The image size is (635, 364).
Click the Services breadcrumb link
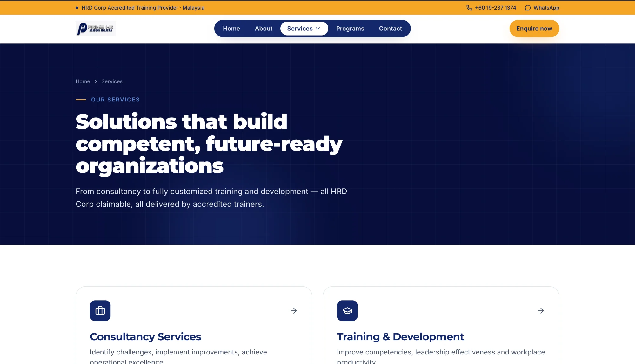112,81
